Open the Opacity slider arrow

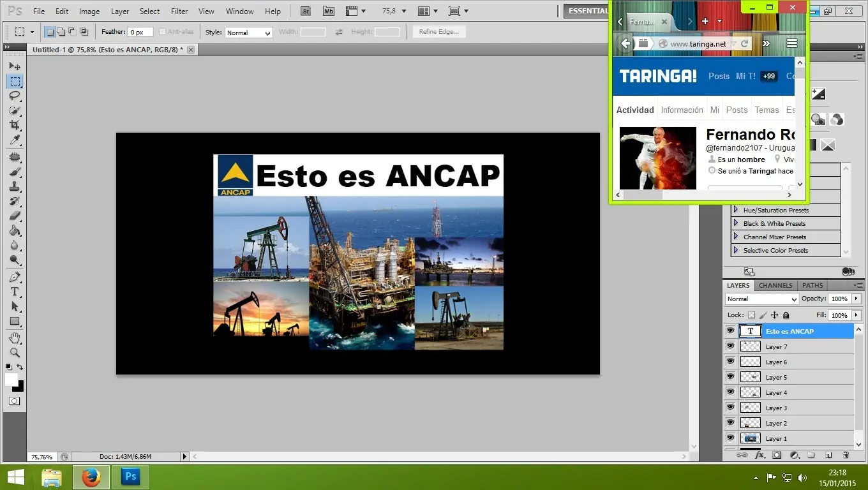tap(856, 299)
